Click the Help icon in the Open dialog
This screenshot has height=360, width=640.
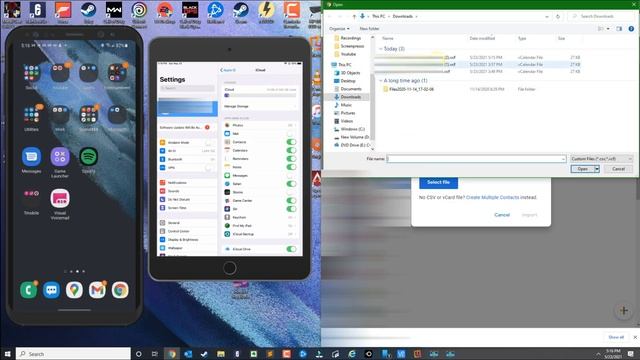(631, 29)
